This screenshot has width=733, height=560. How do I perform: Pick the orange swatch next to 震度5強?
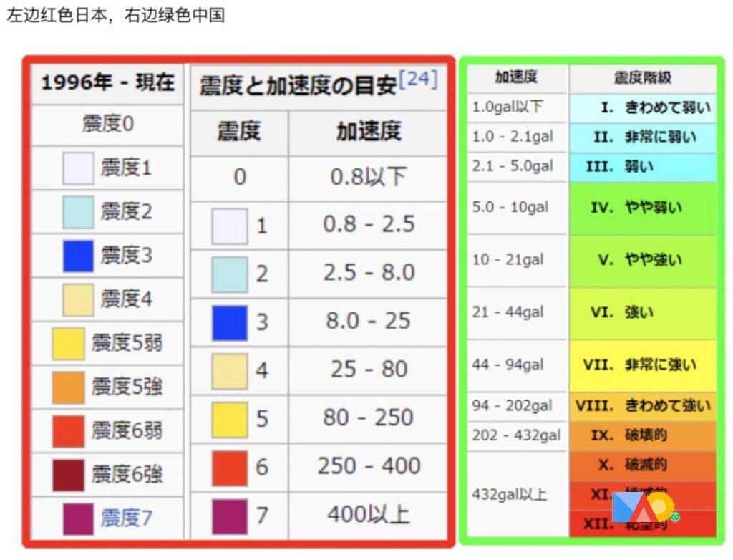(x=68, y=387)
